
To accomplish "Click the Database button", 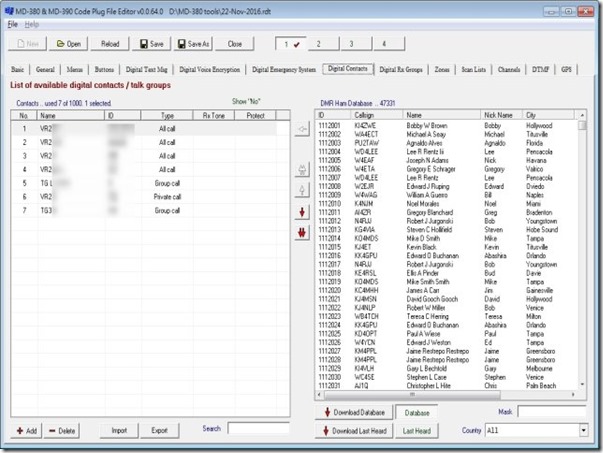I will (x=417, y=413).
